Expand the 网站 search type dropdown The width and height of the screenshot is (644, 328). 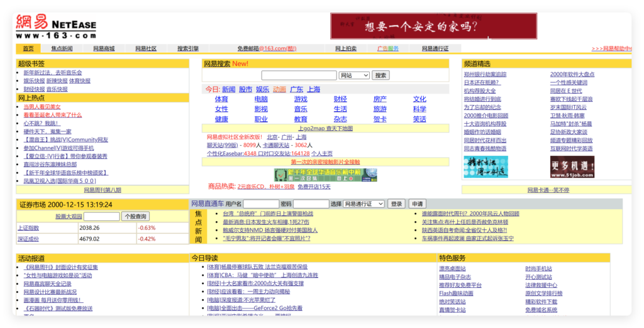point(354,75)
